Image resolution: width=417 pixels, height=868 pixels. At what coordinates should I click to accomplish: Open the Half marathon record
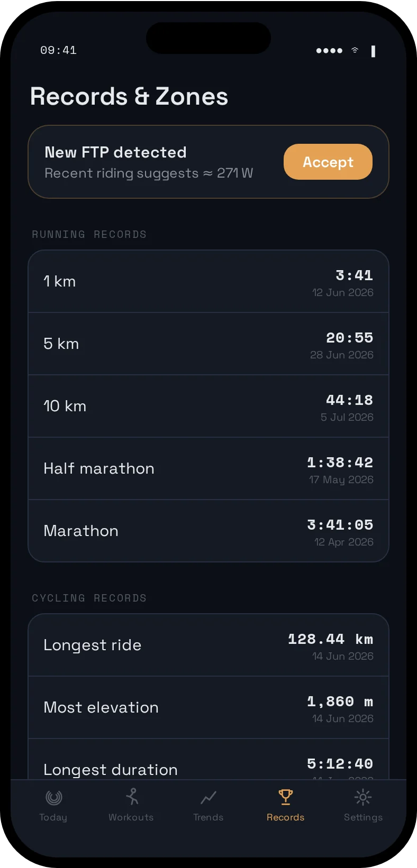point(208,468)
